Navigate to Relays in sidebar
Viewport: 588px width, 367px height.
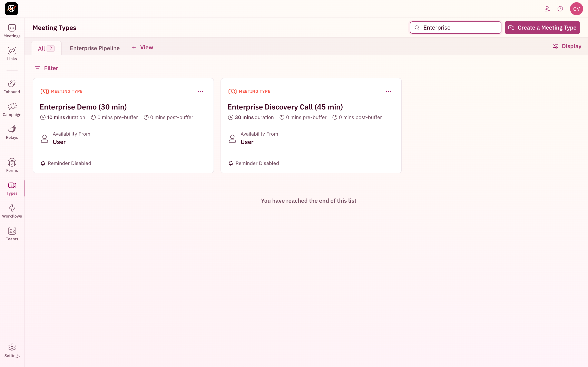tap(12, 132)
